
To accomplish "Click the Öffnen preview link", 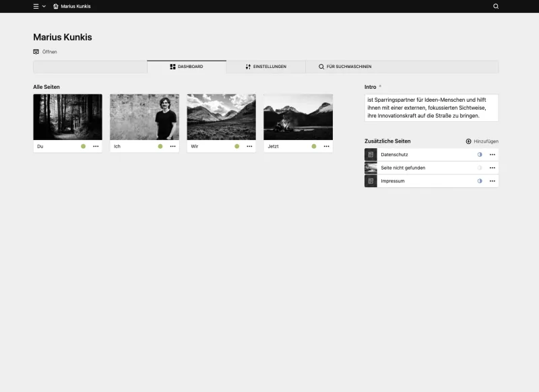I will pyautogui.click(x=48, y=51).
